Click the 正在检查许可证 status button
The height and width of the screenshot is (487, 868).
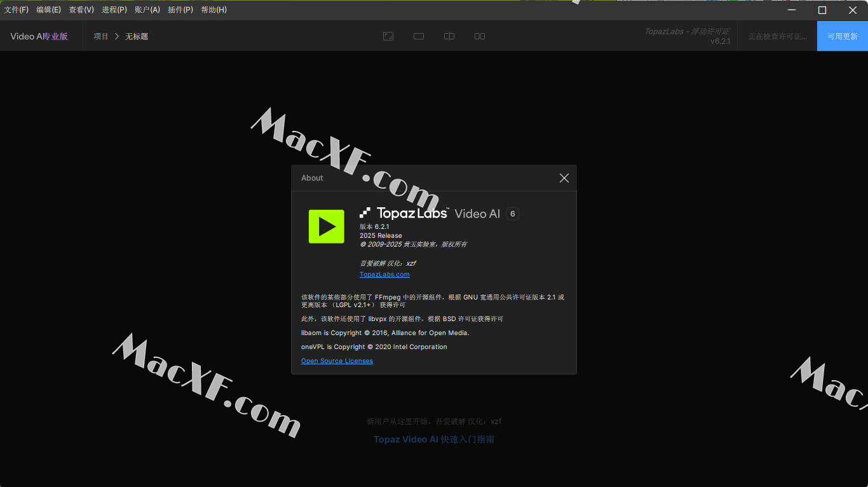pyautogui.click(x=777, y=36)
